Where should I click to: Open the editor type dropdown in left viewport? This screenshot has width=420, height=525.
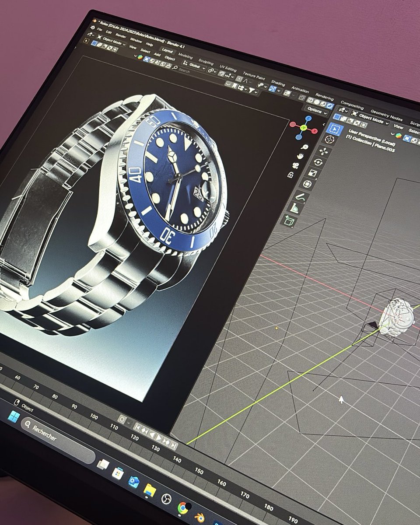pyautogui.click(x=91, y=35)
